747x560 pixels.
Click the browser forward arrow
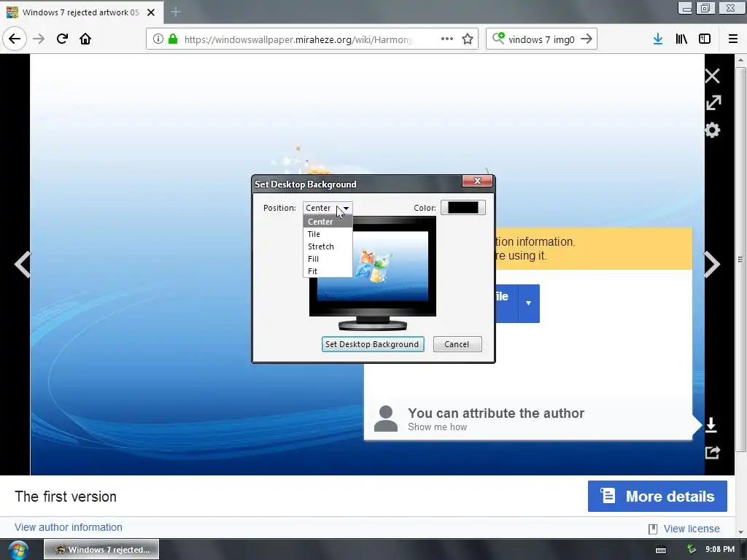click(39, 39)
